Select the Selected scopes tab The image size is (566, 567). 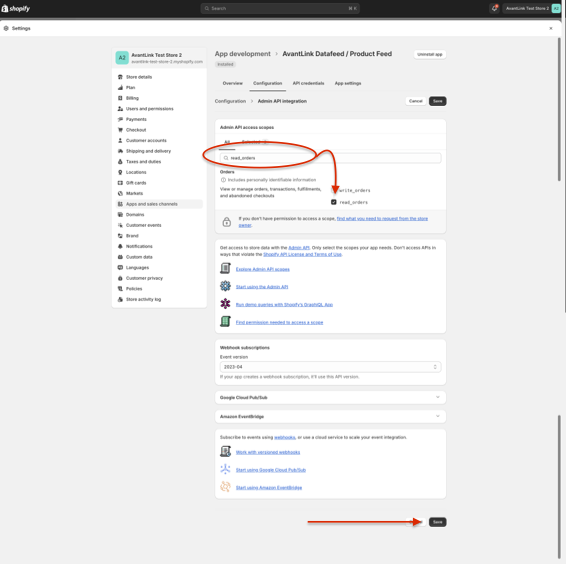pyautogui.click(x=254, y=142)
